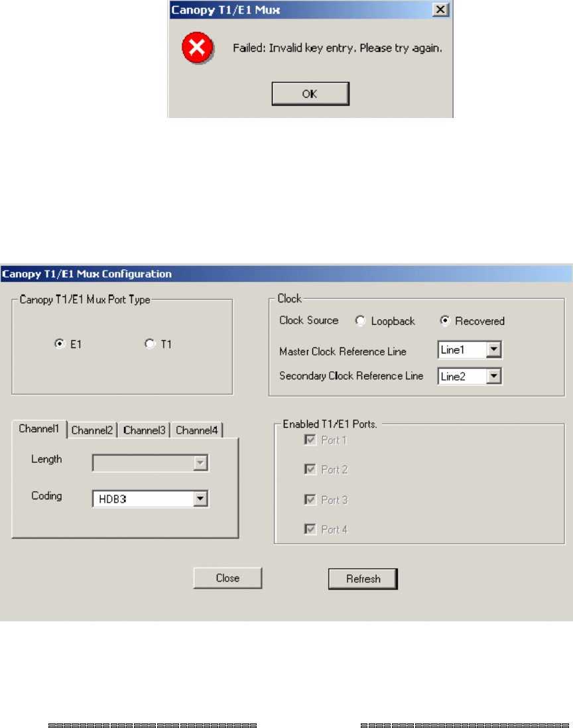Click the Refresh button
Viewport: 573px width, 728px height.
(x=363, y=579)
